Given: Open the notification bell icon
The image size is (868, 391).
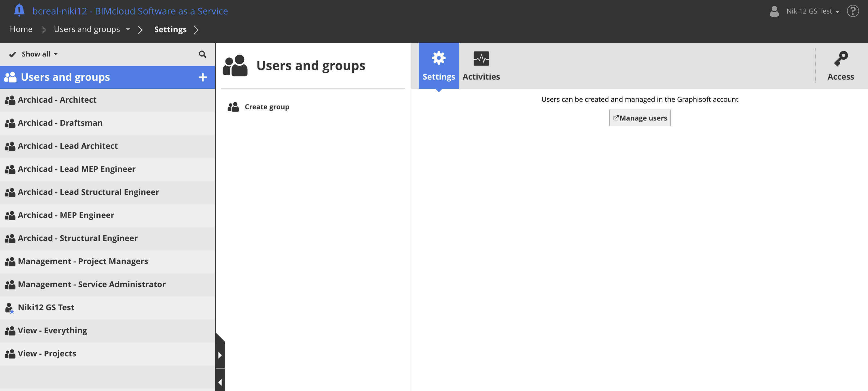Looking at the screenshot, I should [x=19, y=10].
